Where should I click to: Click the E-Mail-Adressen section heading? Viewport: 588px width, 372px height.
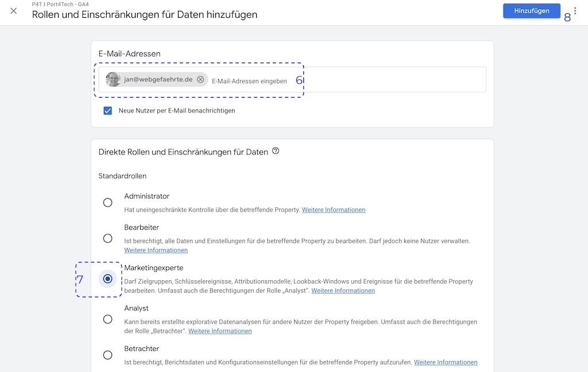(x=129, y=53)
